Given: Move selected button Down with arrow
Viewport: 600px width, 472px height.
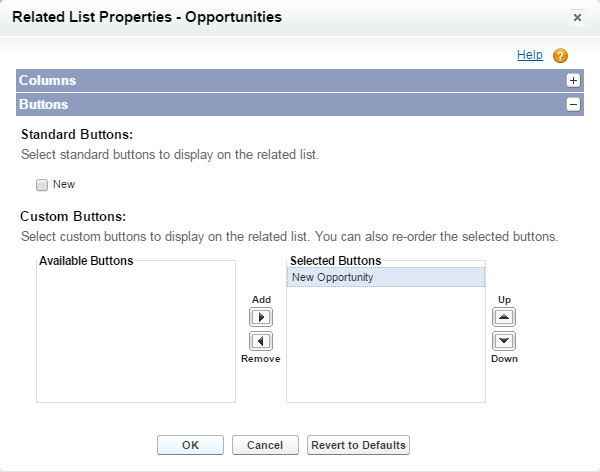Looking at the screenshot, I should [x=505, y=340].
